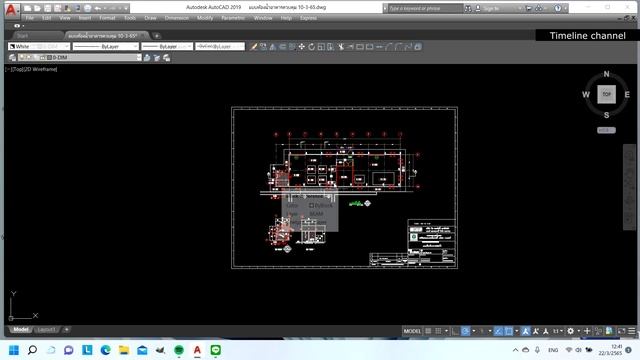The width and height of the screenshot is (640, 360).
Task: Click Make Object's Layer Current icon
Action: pyautogui.click(x=147, y=58)
